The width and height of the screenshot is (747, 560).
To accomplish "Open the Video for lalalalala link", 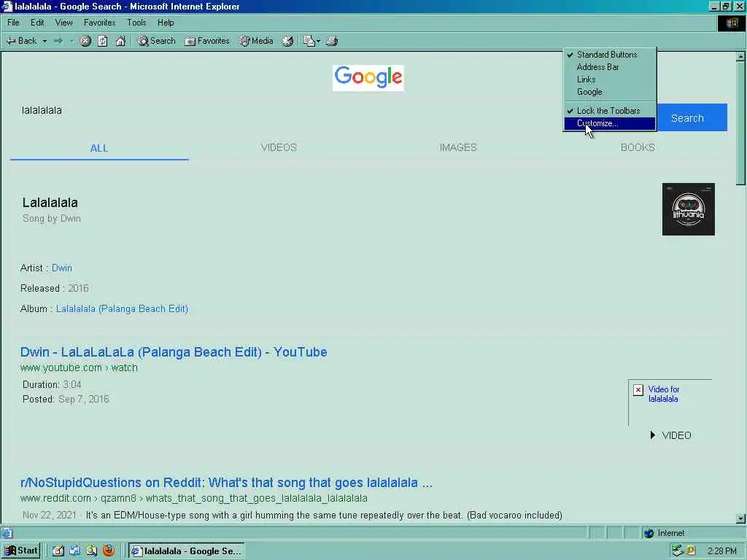I will tap(664, 394).
